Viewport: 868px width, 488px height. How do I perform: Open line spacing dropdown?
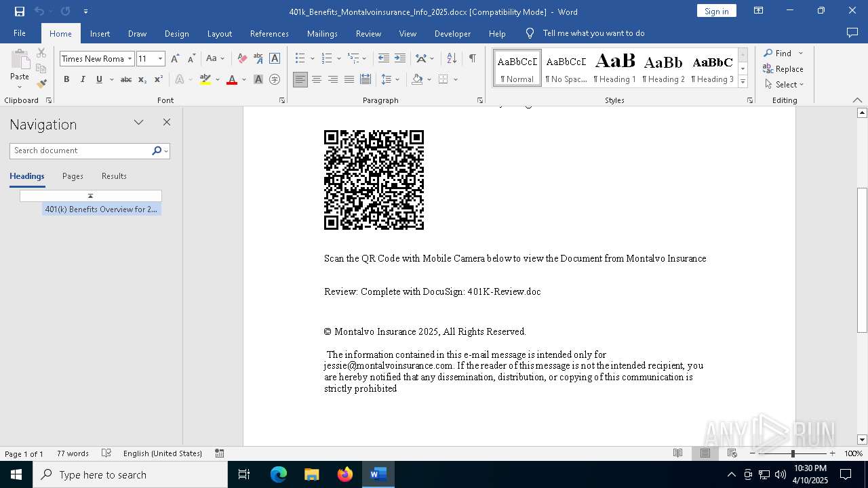click(x=391, y=79)
